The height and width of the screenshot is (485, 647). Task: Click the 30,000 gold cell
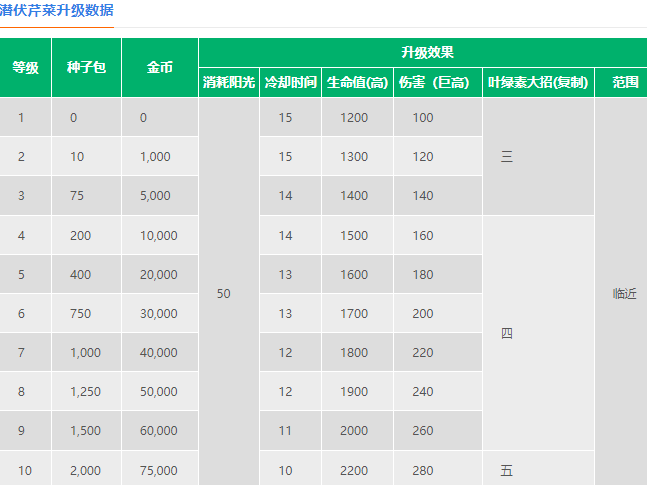coord(160,313)
